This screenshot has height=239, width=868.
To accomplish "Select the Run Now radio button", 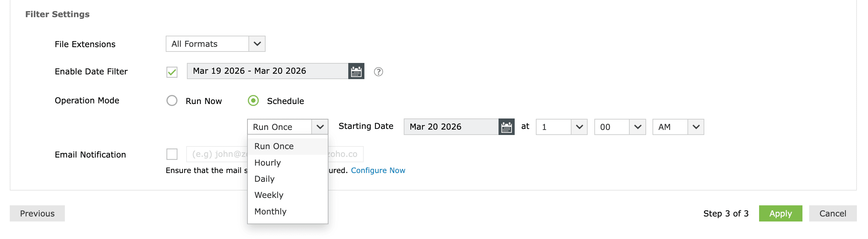I will (x=172, y=101).
